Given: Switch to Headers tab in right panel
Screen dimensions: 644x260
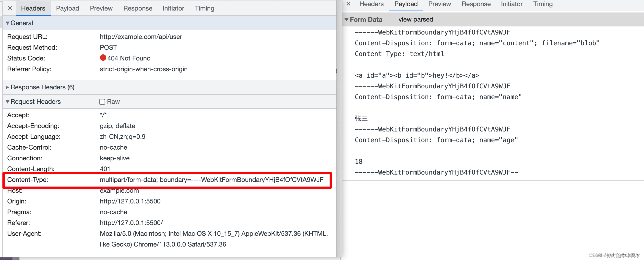Looking at the screenshot, I should (371, 4).
